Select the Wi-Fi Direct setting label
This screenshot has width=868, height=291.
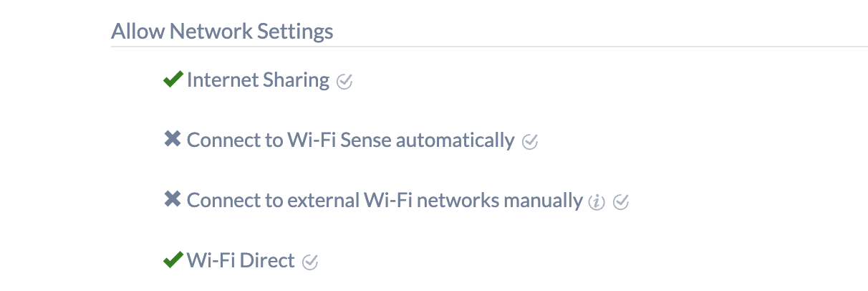tap(241, 261)
